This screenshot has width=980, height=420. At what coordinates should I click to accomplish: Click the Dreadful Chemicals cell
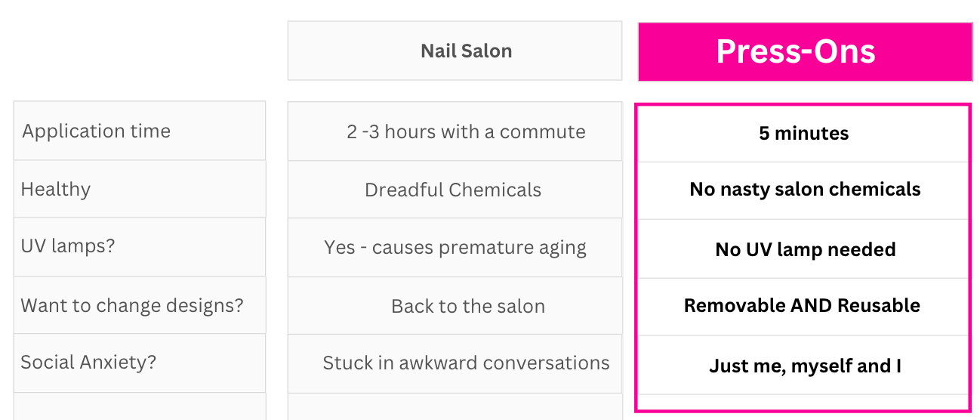[x=455, y=190]
